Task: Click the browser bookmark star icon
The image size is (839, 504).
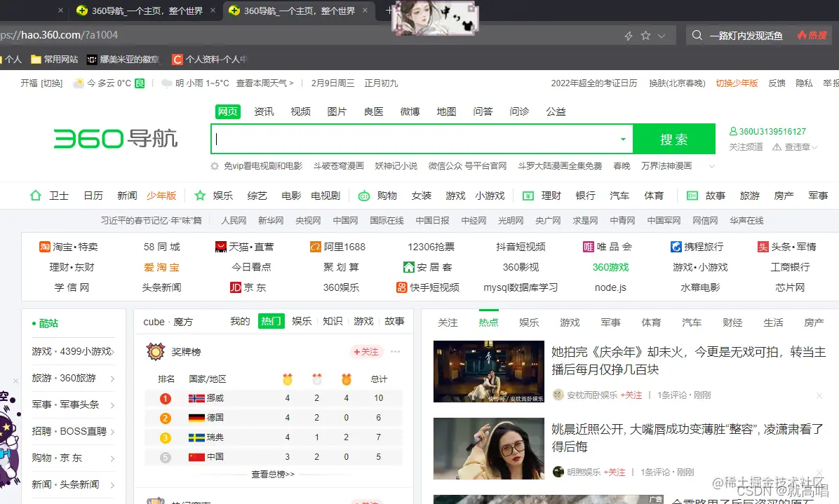Action: tap(645, 36)
